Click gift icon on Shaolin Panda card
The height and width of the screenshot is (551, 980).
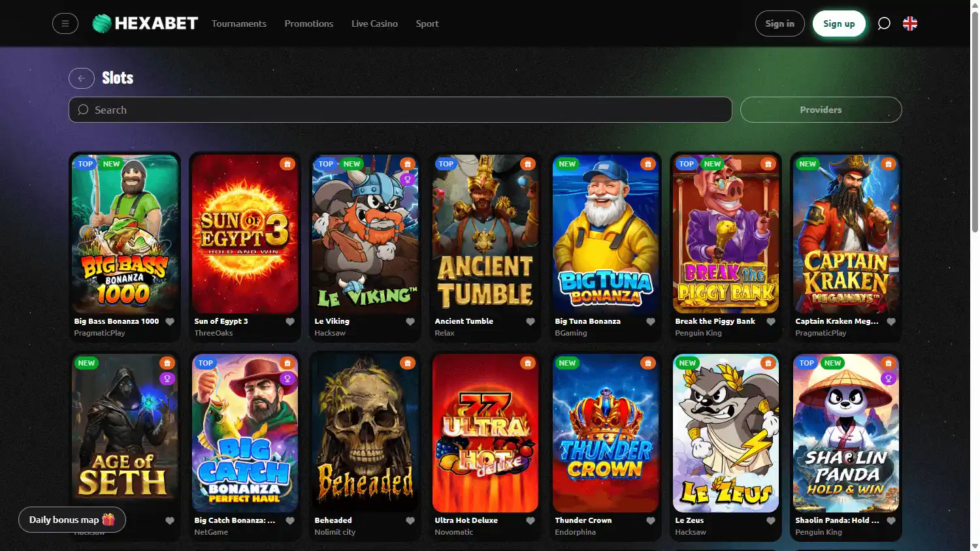pos(889,363)
